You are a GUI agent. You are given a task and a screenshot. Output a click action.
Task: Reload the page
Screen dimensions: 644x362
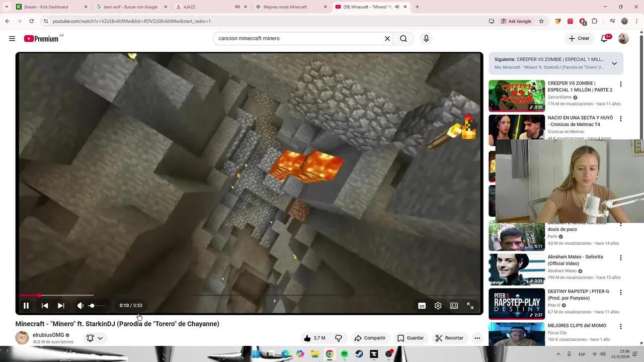tap(31, 21)
